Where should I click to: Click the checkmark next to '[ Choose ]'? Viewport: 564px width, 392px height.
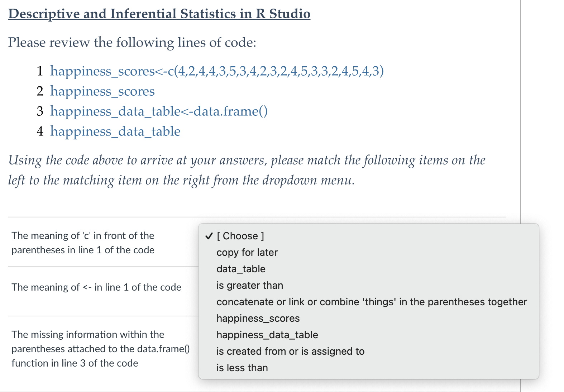pyautogui.click(x=209, y=236)
